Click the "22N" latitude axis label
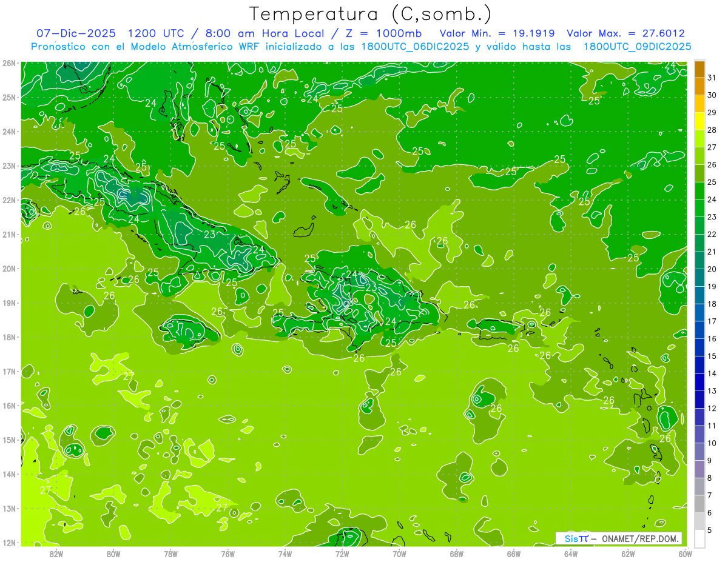 (x=9, y=200)
